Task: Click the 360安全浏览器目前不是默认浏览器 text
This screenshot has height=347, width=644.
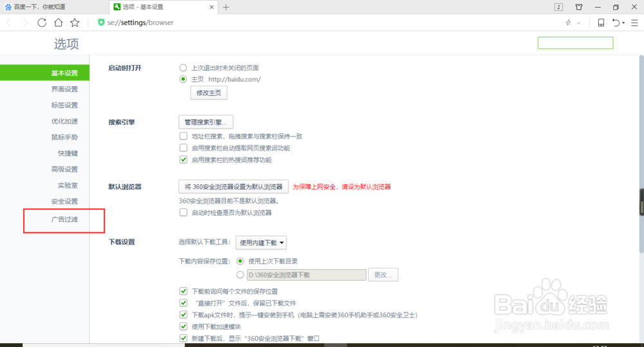Action: click(229, 201)
